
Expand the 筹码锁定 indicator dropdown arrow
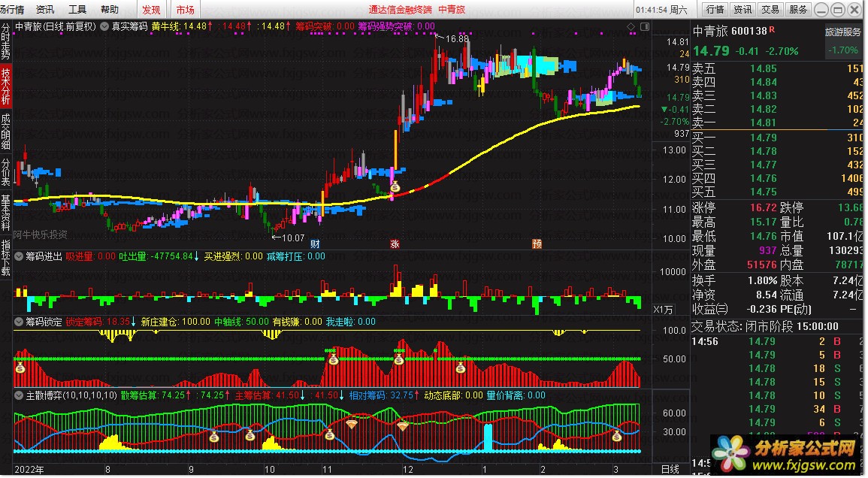pos(19,322)
